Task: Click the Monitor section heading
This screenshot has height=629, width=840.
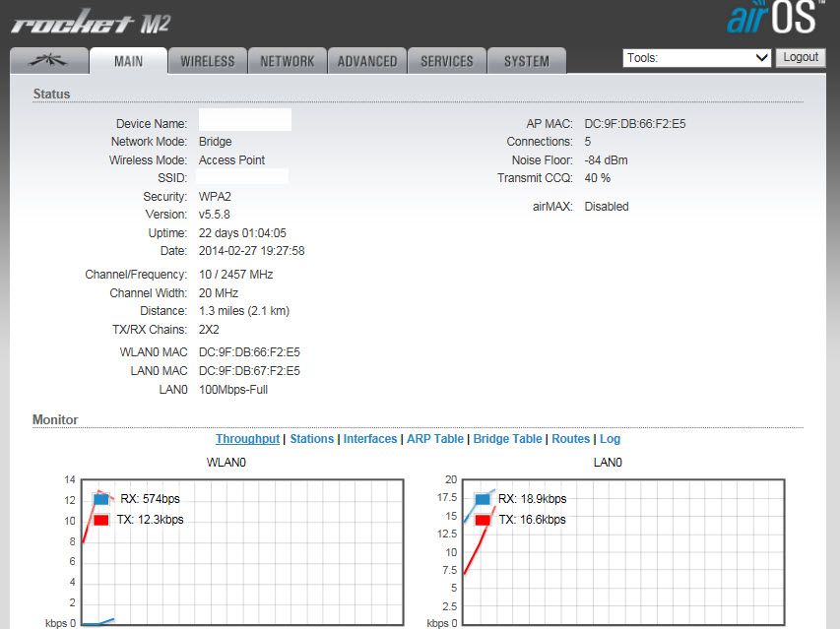Action: click(55, 419)
